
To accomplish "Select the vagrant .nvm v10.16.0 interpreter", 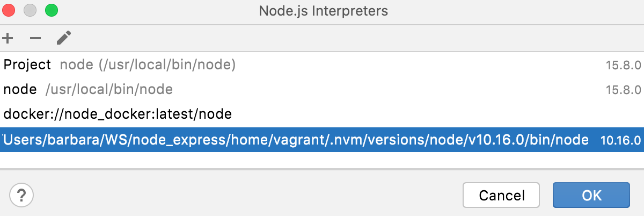I will (x=295, y=140).
